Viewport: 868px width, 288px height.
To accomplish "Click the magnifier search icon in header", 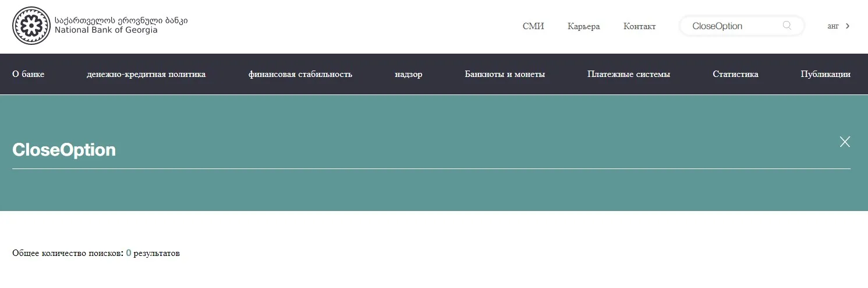I will (787, 26).
